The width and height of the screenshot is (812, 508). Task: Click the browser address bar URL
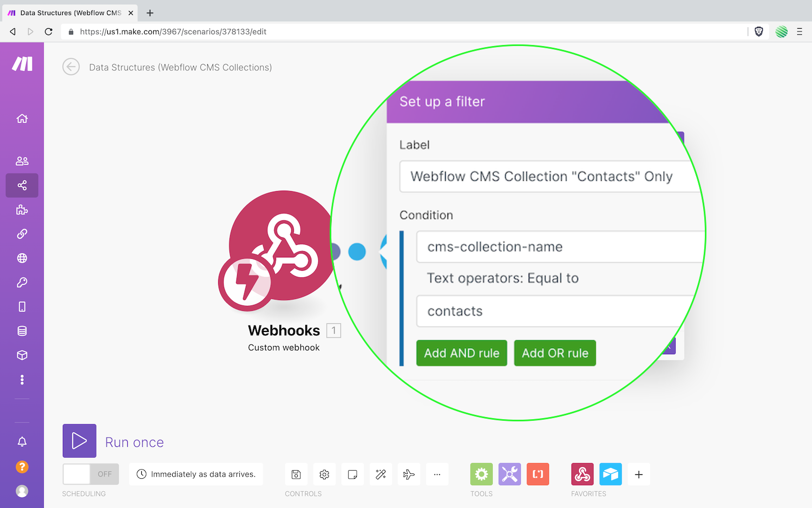pyautogui.click(x=173, y=32)
